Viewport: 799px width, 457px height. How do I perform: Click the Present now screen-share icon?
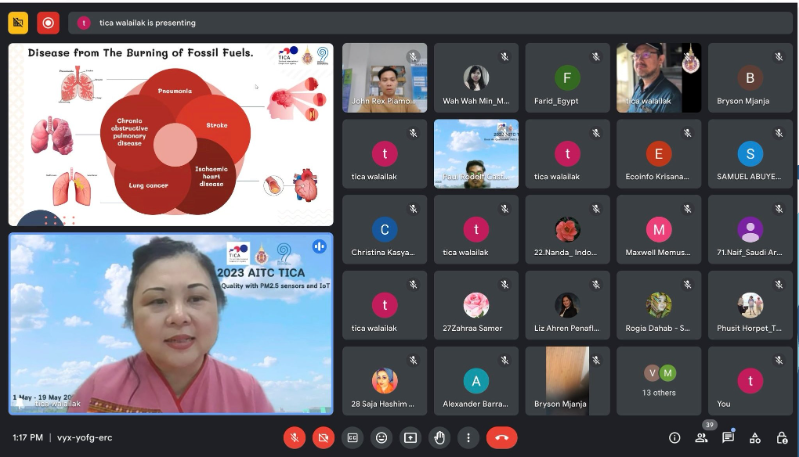[410, 437]
